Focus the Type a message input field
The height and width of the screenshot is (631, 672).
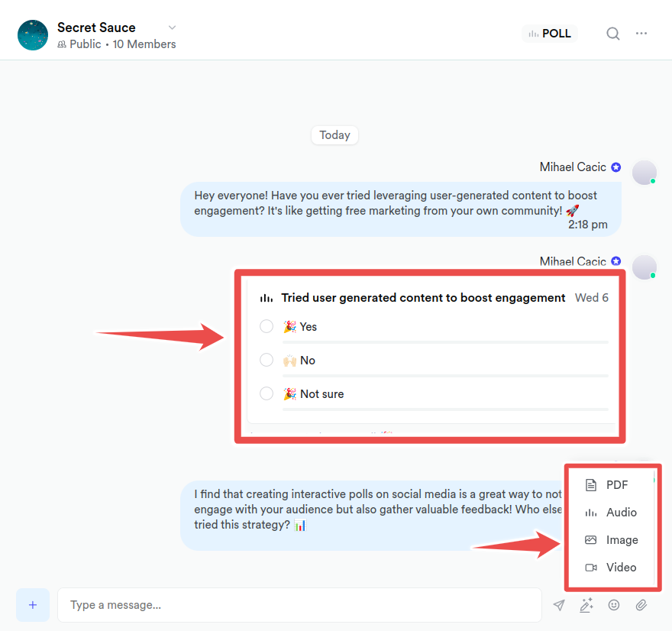299,605
